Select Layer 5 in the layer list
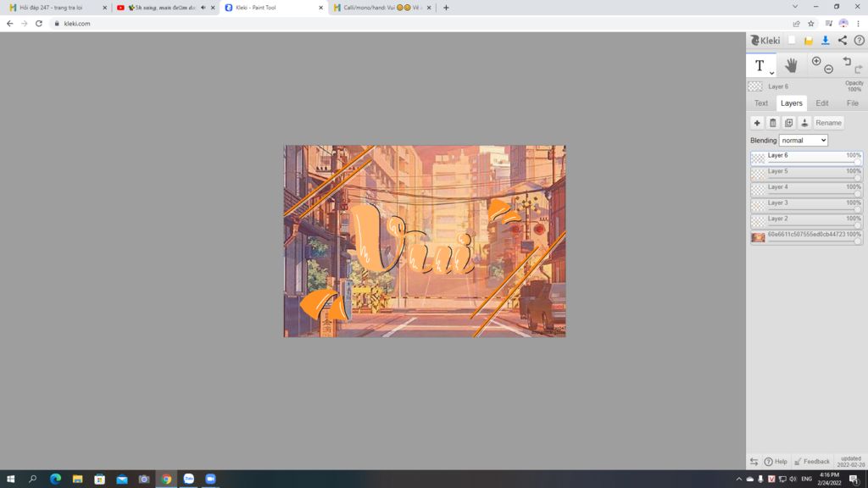868x488 pixels. (807, 175)
